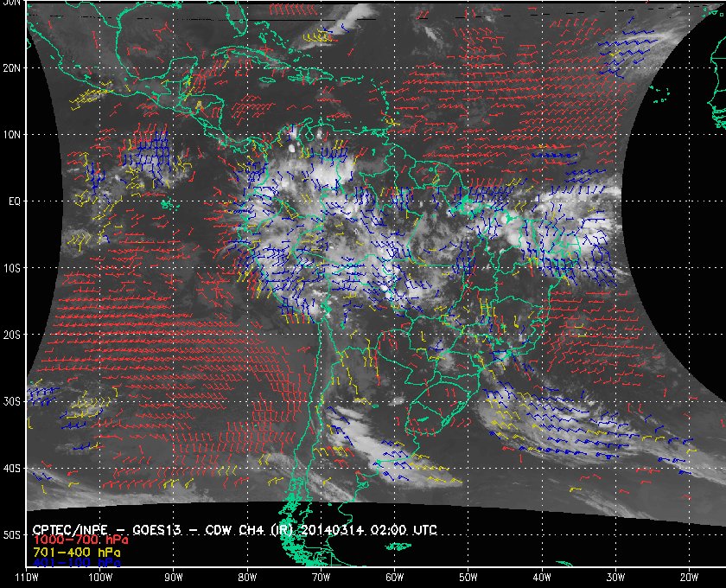This screenshot has width=726, height=588.
Task: Select the "30S" latitude label
Action: pos(12,402)
